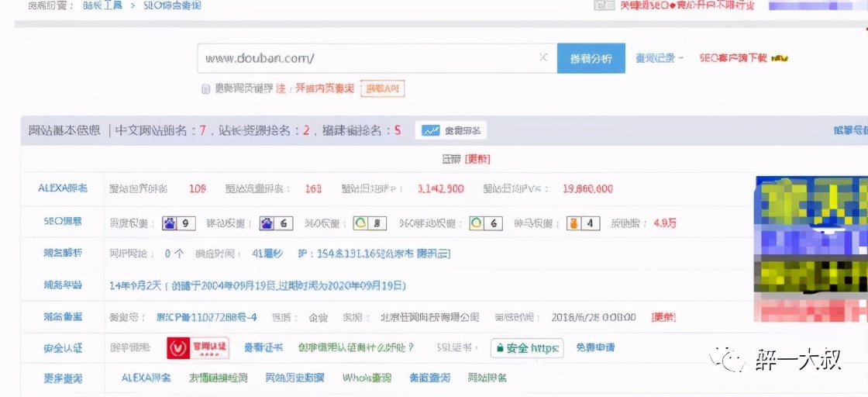The height and width of the screenshot is (397, 868).
Task: Click the yellow NEW badge beside SEO client download
Action: [x=780, y=58]
